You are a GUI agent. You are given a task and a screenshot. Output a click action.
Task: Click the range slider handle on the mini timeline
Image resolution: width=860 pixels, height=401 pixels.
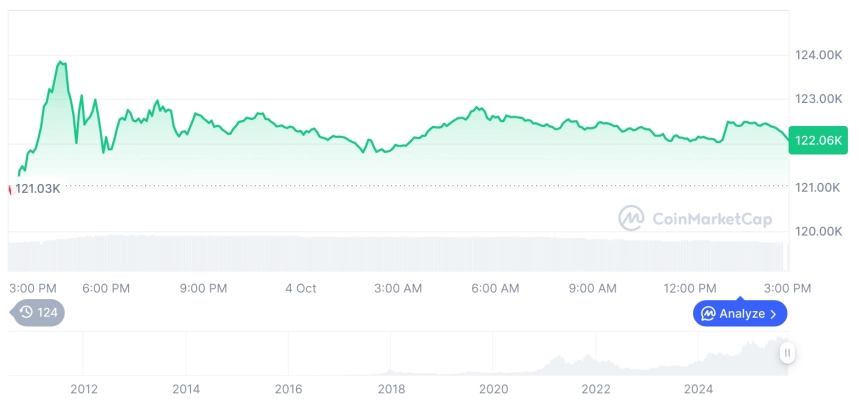click(x=787, y=353)
